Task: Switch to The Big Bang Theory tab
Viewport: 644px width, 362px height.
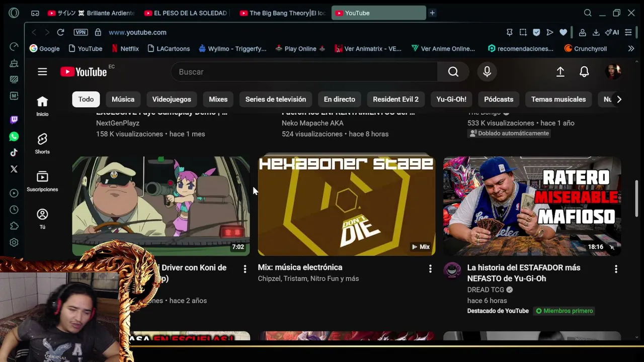Action: (282, 13)
